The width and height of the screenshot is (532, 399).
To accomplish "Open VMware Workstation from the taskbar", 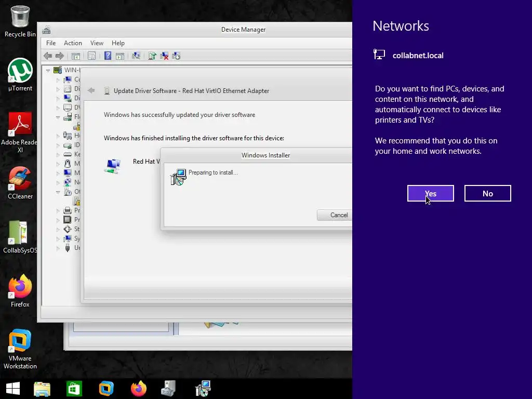I will point(106,389).
